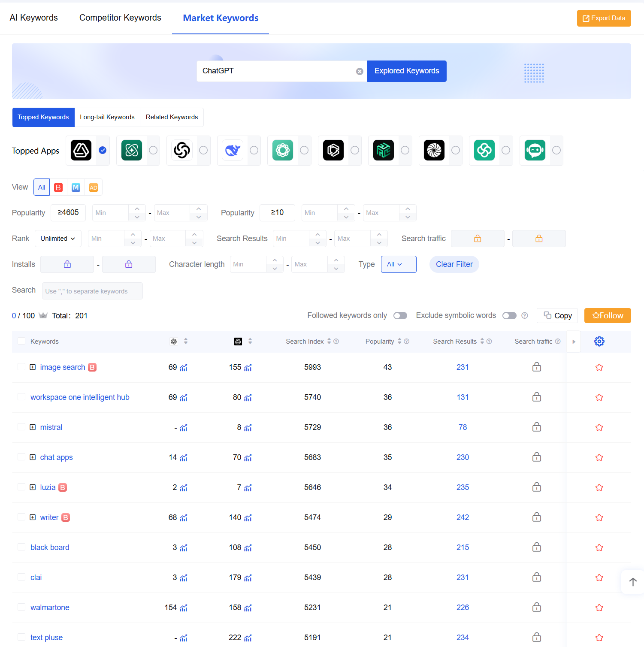
Task: Expand the chat apps keyword row
Action: (x=33, y=457)
